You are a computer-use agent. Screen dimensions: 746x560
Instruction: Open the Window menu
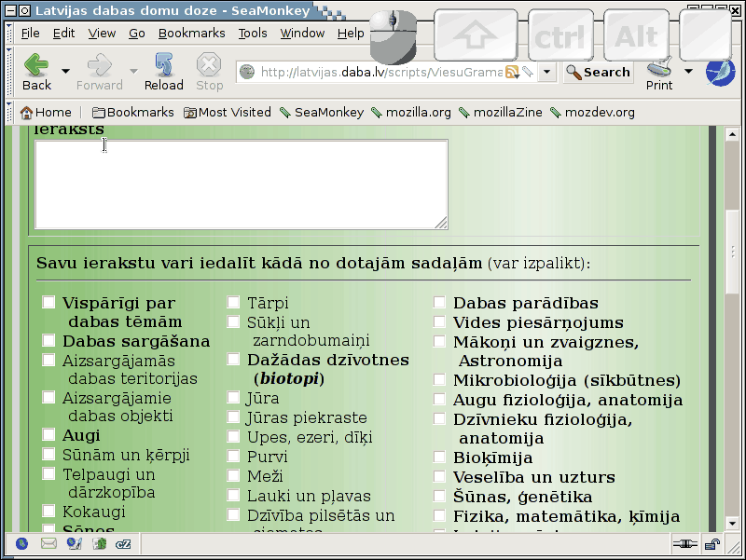click(x=302, y=34)
